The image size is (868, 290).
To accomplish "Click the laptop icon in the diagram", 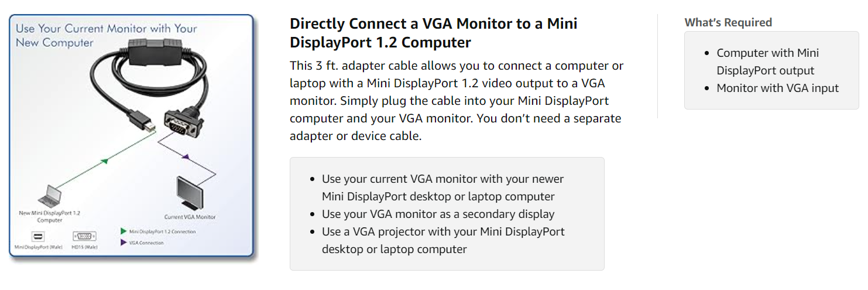I will coord(50,195).
